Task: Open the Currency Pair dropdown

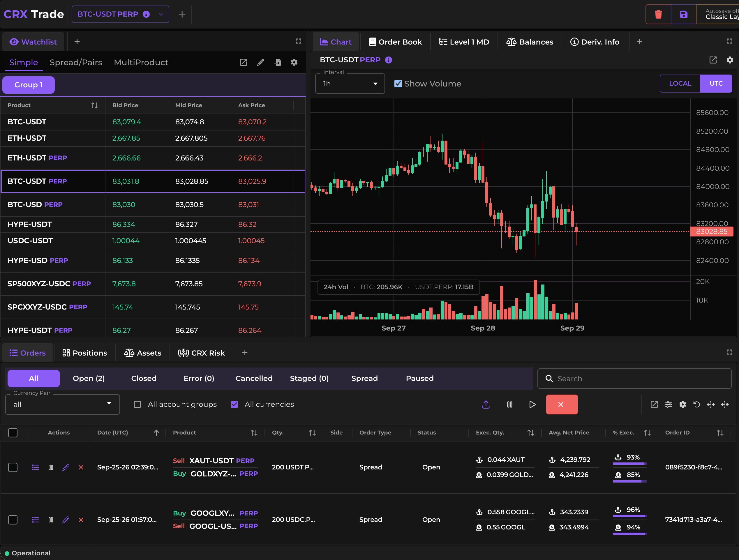Action: pyautogui.click(x=62, y=404)
